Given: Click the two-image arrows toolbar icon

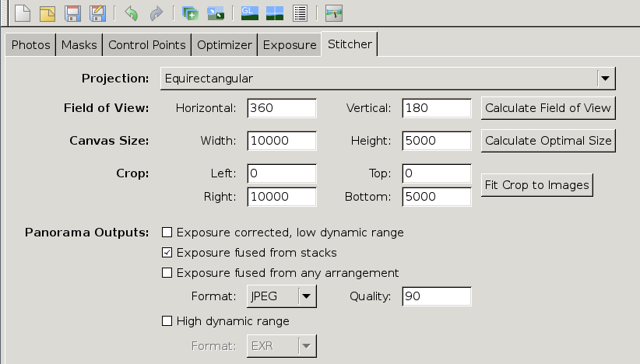Looking at the screenshot, I should [x=216, y=13].
